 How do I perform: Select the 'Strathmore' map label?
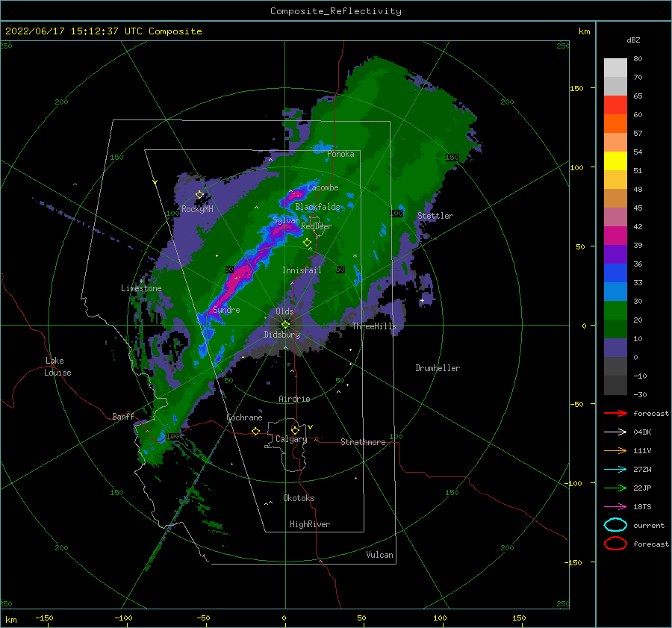click(x=363, y=442)
